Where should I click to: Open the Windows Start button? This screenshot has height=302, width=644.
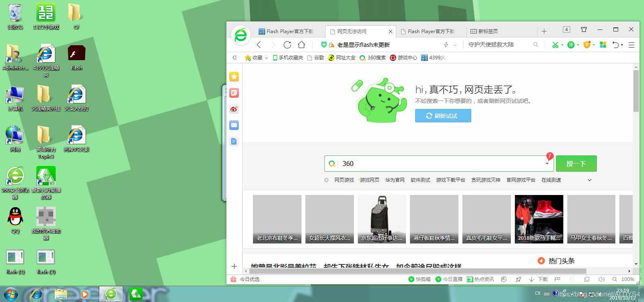[x=10, y=294]
